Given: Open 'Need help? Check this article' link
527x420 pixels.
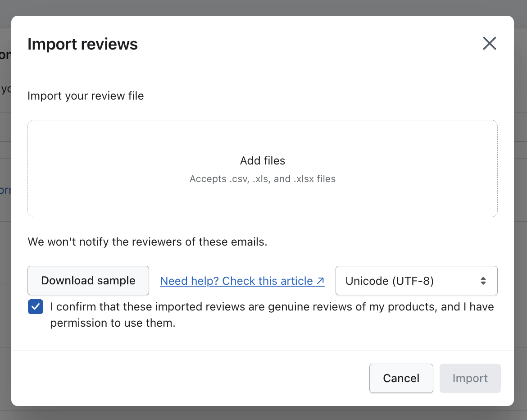Looking at the screenshot, I should pyautogui.click(x=236, y=281).
